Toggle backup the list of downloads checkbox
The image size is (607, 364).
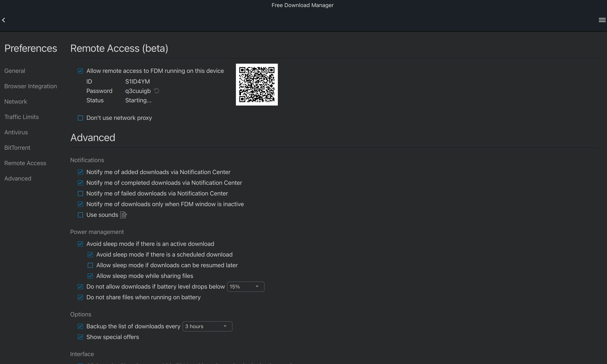tap(80, 326)
